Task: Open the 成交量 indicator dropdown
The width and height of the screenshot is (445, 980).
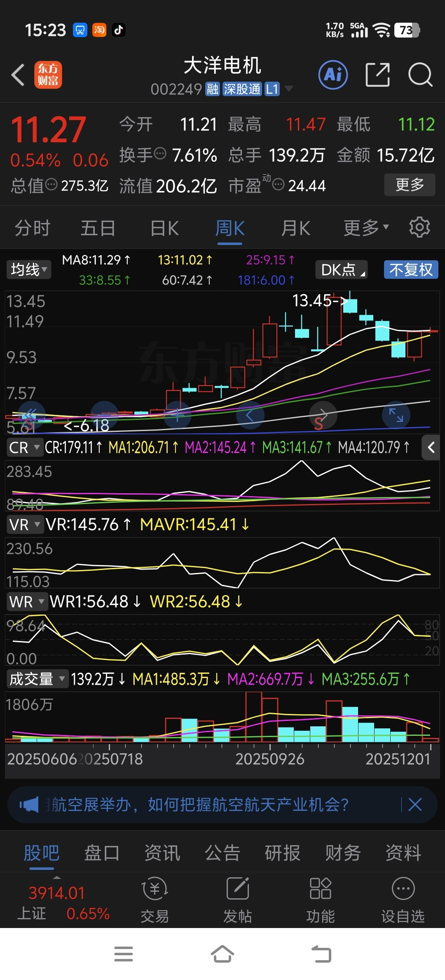Action: tap(37, 678)
